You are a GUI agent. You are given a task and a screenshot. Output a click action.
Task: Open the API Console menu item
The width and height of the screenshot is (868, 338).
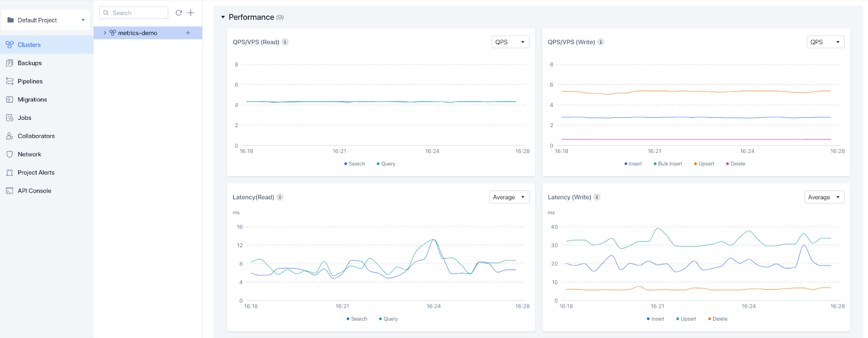[34, 191]
